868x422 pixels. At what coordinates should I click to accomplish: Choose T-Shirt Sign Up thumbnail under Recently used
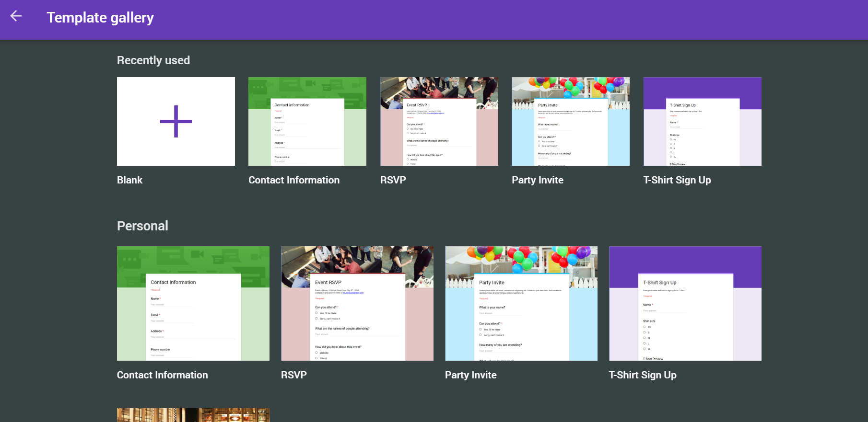click(x=702, y=121)
